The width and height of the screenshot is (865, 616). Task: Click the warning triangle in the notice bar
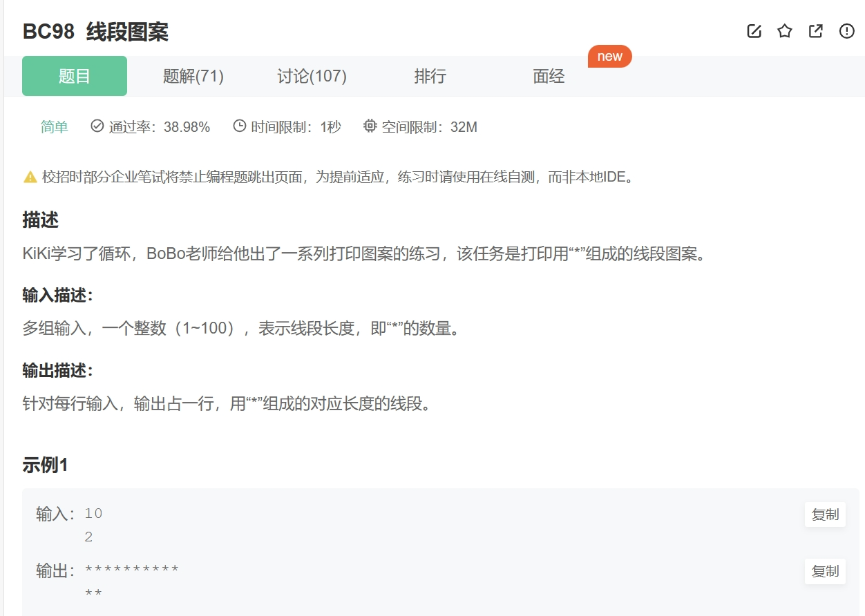[29, 177]
